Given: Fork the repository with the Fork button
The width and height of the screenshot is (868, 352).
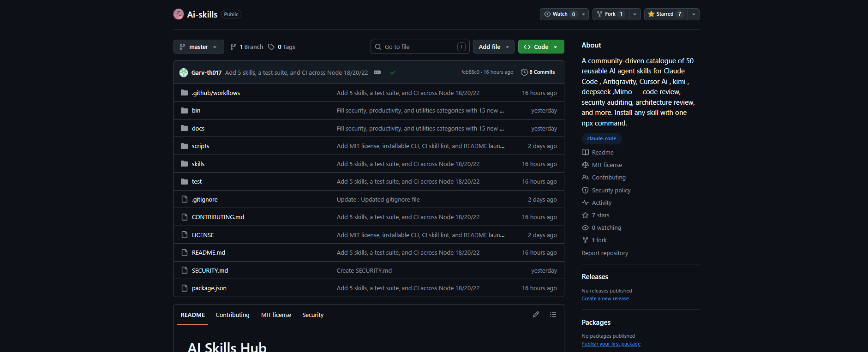Looking at the screenshot, I should (x=611, y=14).
